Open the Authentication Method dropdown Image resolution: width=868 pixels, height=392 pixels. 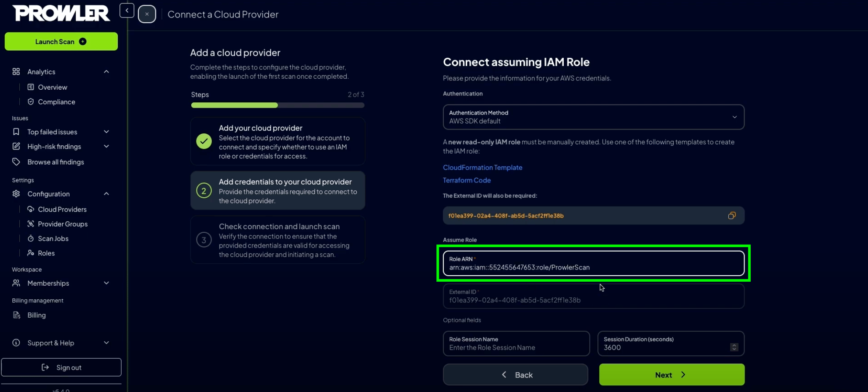(x=594, y=117)
